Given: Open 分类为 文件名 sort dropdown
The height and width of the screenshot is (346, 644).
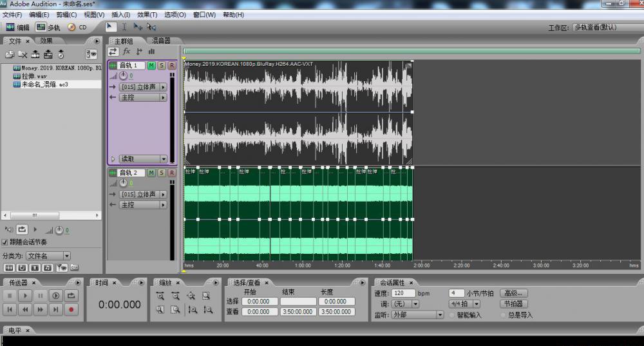Looking at the screenshot, I should 48,256.
